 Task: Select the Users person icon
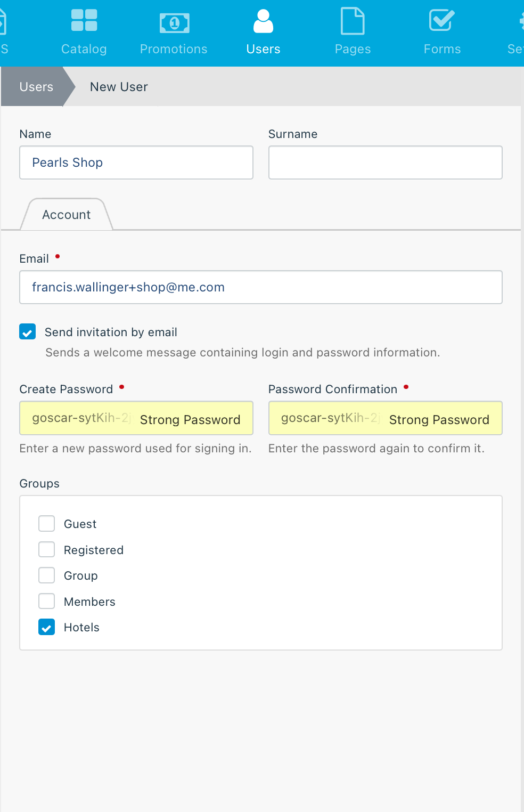pyautogui.click(x=263, y=21)
